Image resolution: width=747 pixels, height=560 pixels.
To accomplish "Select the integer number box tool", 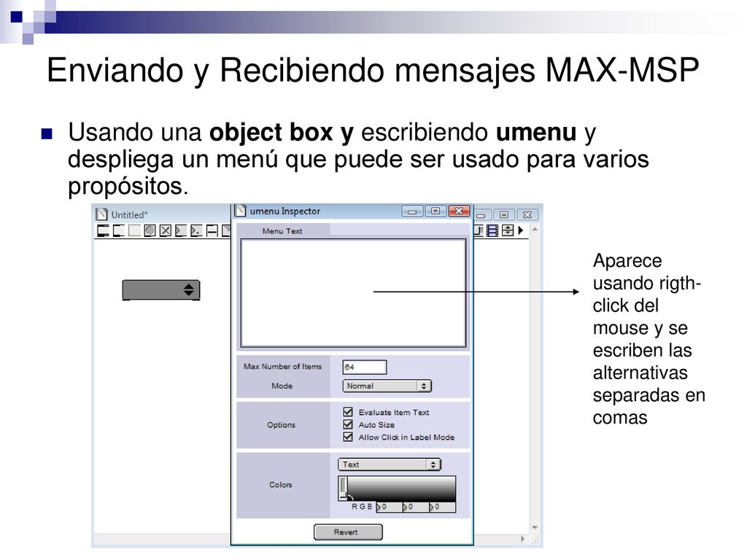I will (181, 231).
